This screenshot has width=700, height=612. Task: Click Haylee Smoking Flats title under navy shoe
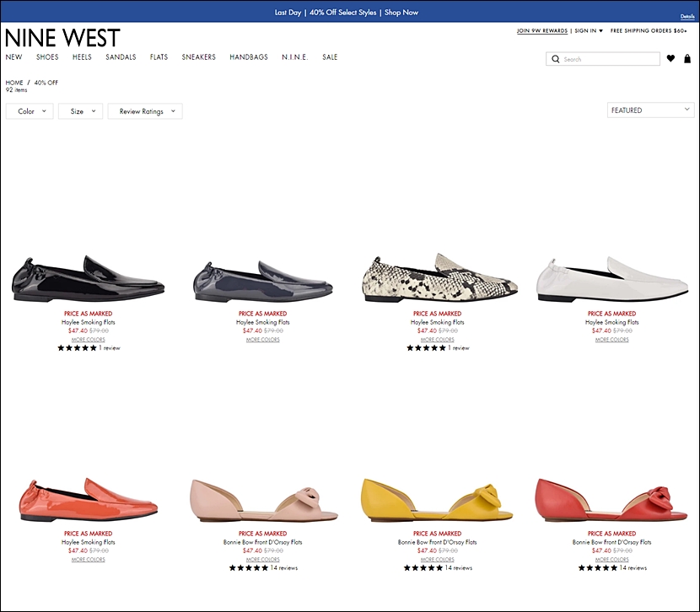(263, 322)
